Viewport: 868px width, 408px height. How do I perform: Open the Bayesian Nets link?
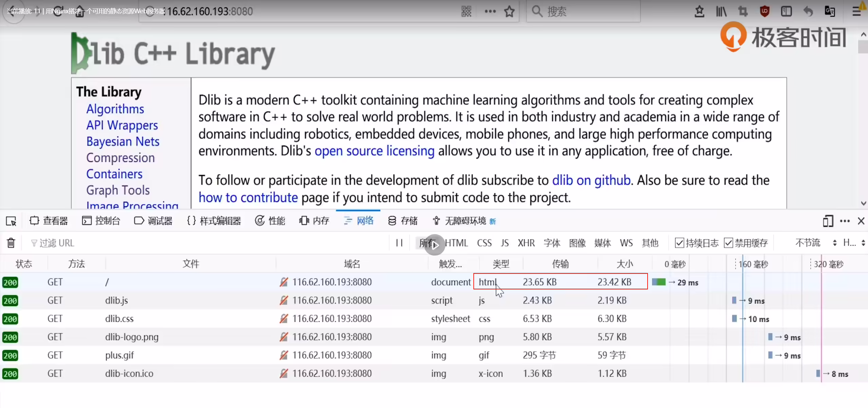pyautogui.click(x=123, y=141)
